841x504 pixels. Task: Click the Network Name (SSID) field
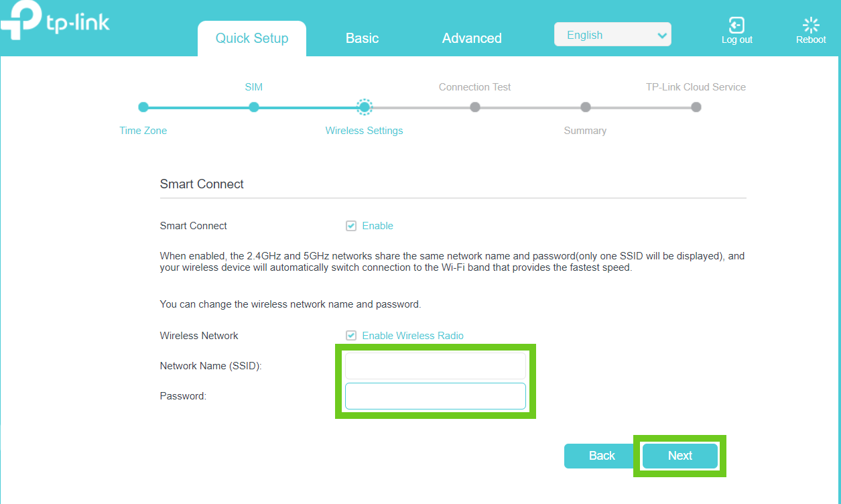[436, 366]
